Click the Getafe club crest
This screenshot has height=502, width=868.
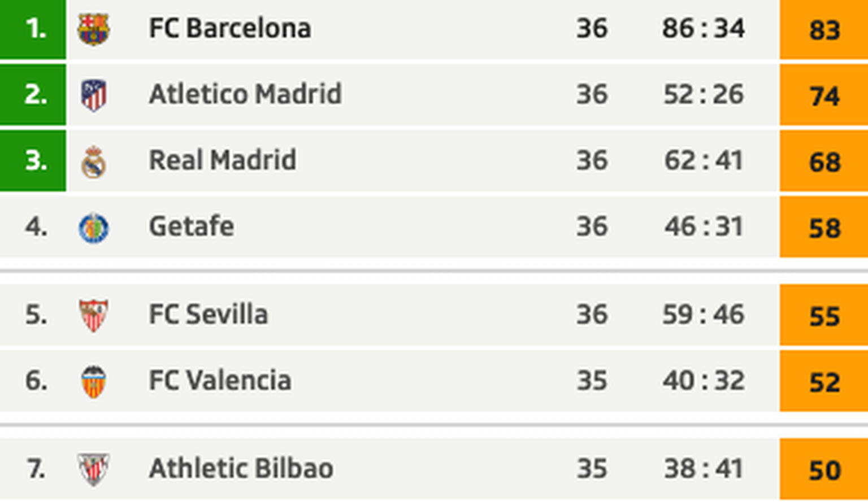(x=93, y=228)
